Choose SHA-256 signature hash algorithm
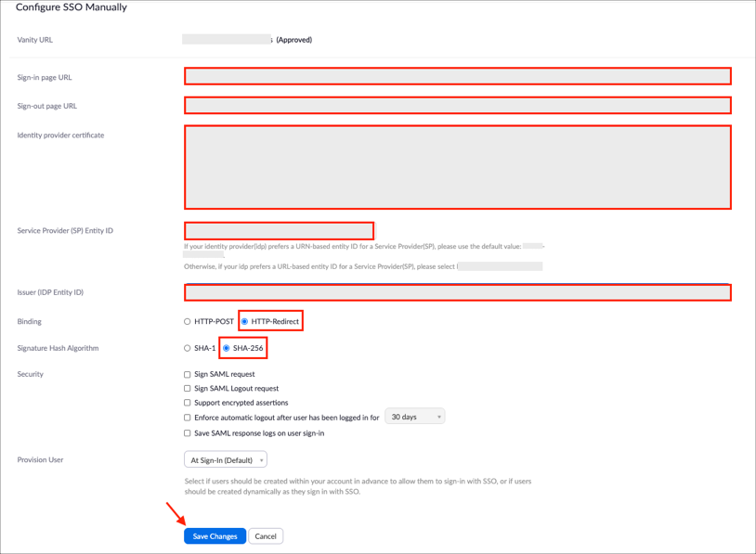 click(x=227, y=348)
